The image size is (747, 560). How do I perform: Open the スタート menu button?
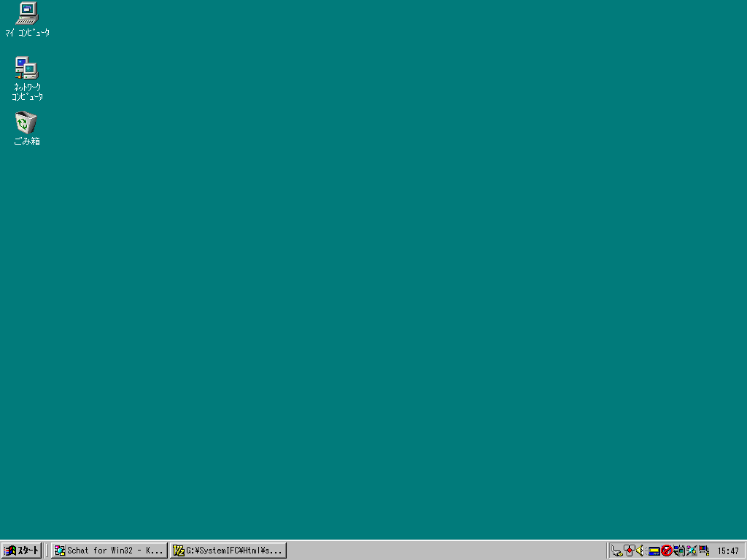tap(21, 551)
